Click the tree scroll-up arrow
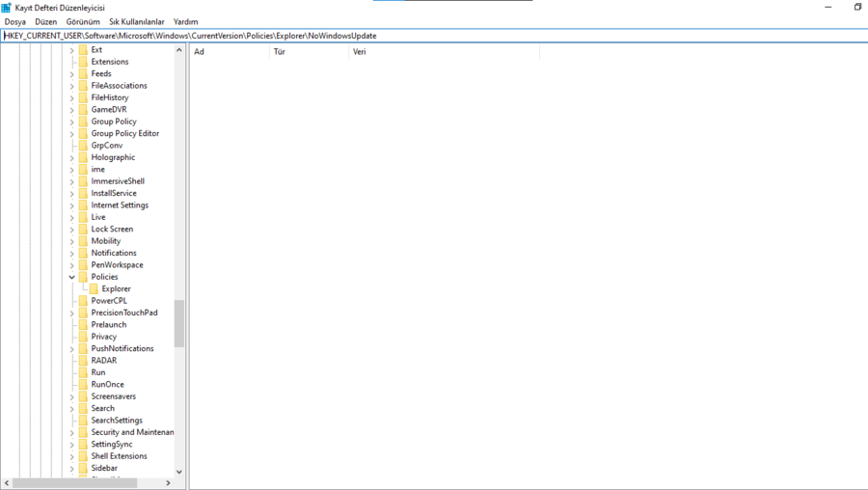 tap(178, 50)
